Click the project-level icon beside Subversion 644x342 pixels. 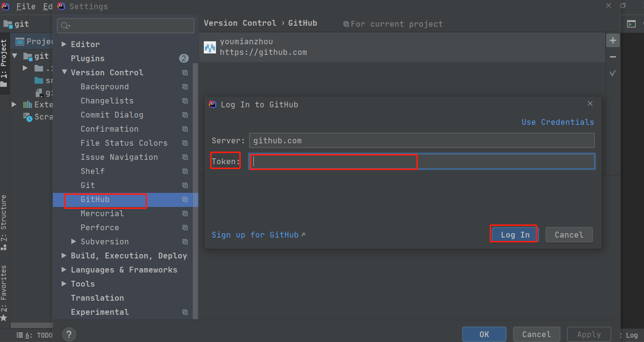click(x=185, y=241)
